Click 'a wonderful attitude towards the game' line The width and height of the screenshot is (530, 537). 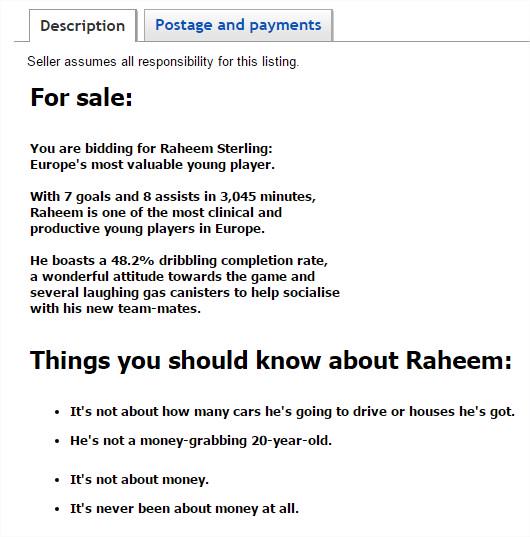point(173,277)
